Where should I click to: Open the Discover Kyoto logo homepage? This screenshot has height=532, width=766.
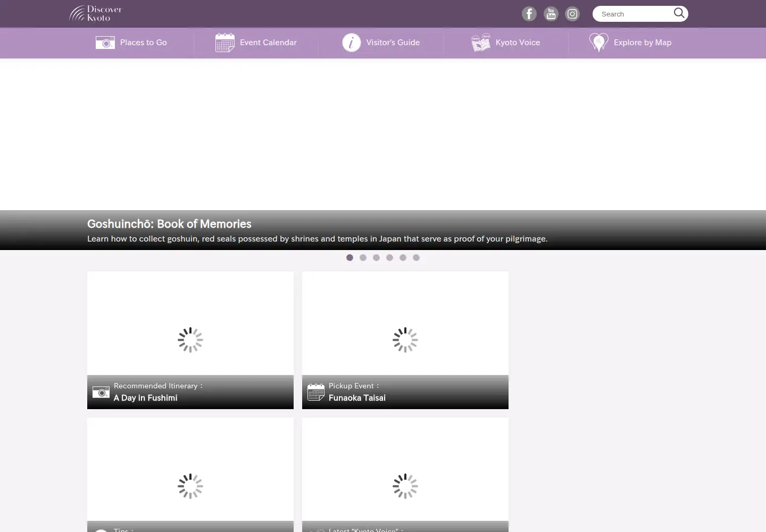tap(96, 13)
